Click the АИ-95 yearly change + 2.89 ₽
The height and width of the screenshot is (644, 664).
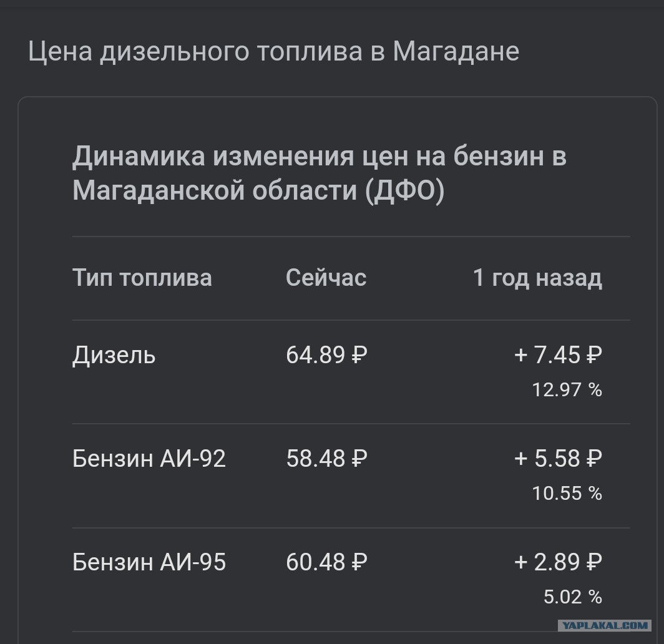(558, 562)
